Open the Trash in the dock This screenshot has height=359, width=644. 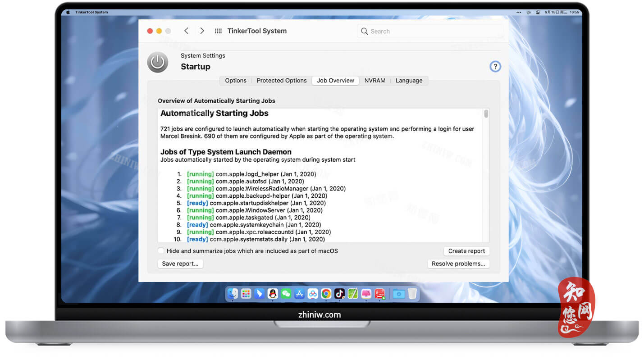pyautogui.click(x=412, y=294)
